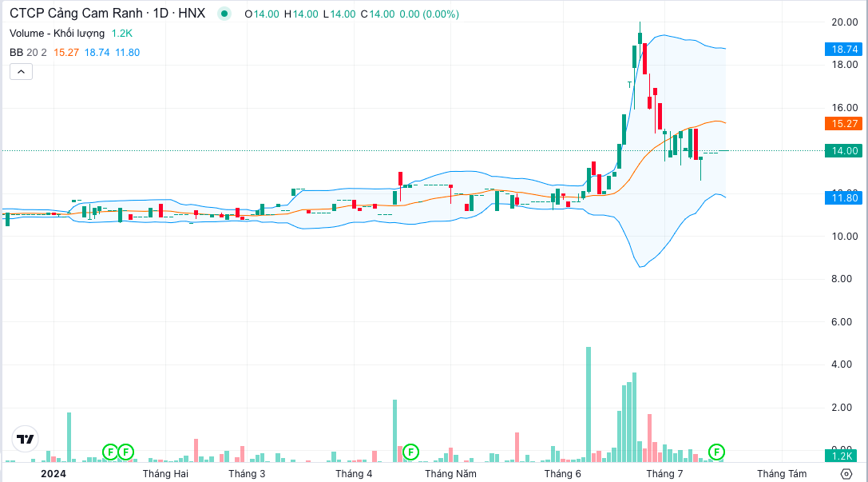Click the blue 18.74 price axis label
The width and height of the screenshot is (868, 482).
point(843,50)
